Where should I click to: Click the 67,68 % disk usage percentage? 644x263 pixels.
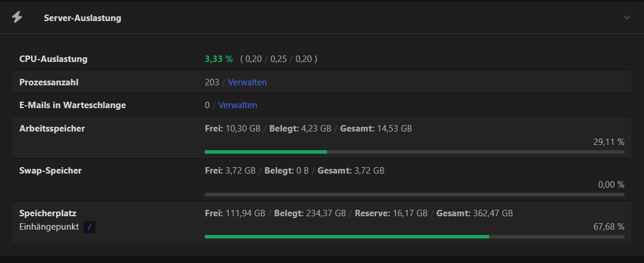point(608,226)
